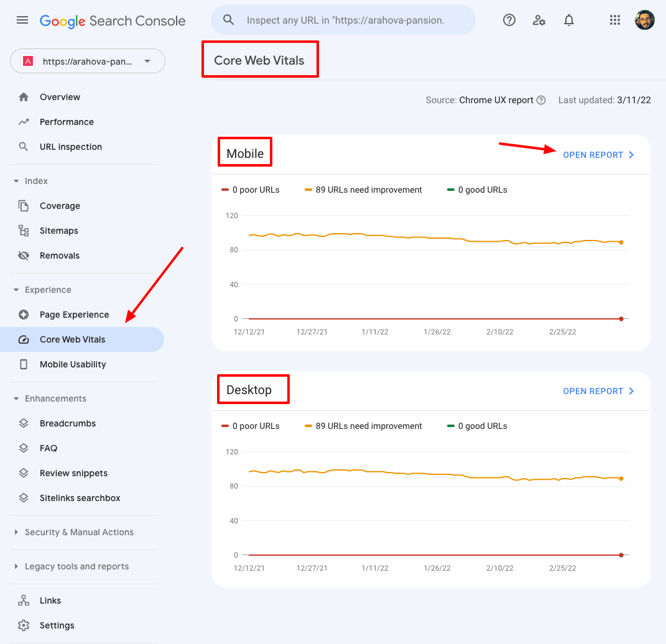Click the Review snippets layers icon

pyautogui.click(x=24, y=473)
